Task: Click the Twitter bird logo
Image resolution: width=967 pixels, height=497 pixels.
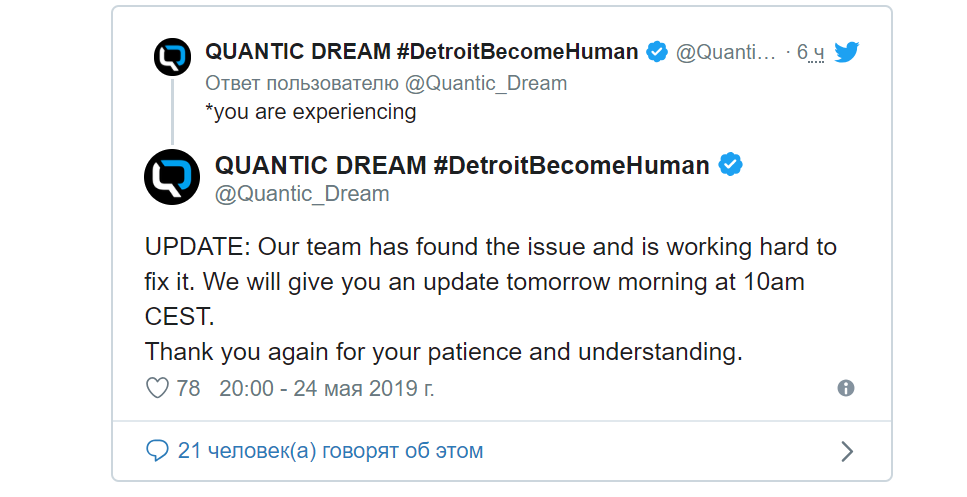Action: pyautogui.click(x=847, y=52)
